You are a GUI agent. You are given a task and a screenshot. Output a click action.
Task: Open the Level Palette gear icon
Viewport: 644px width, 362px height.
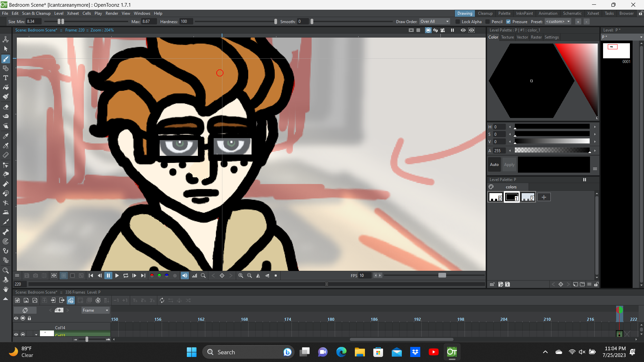491,187
